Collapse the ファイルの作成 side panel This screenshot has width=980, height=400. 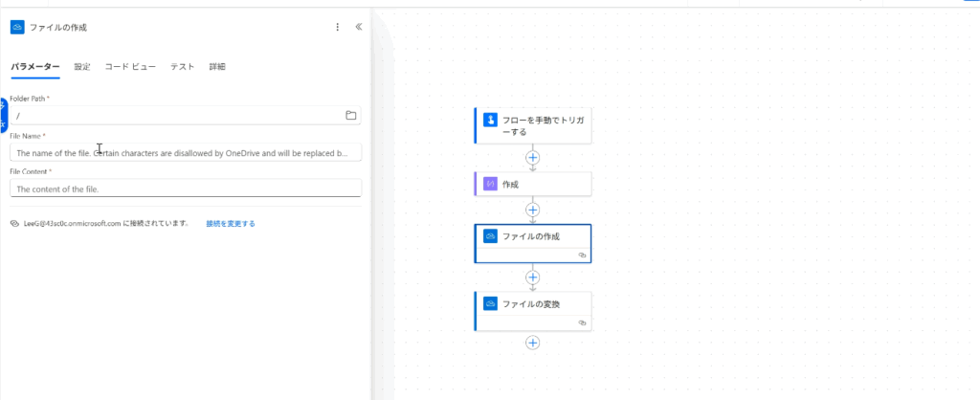[x=359, y=27]
